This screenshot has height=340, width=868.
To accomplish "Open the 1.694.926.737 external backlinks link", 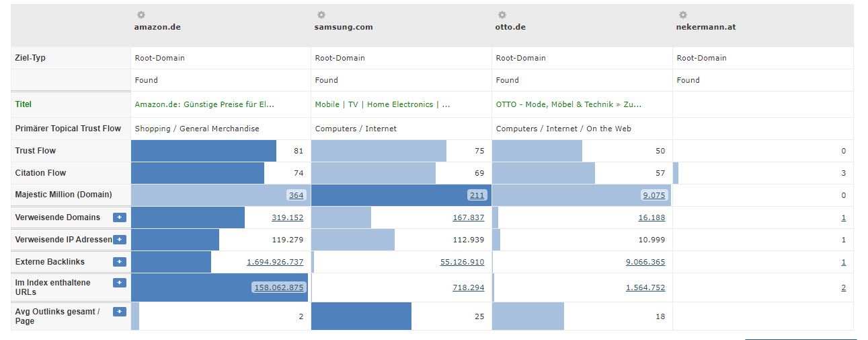I will (275, 262).
